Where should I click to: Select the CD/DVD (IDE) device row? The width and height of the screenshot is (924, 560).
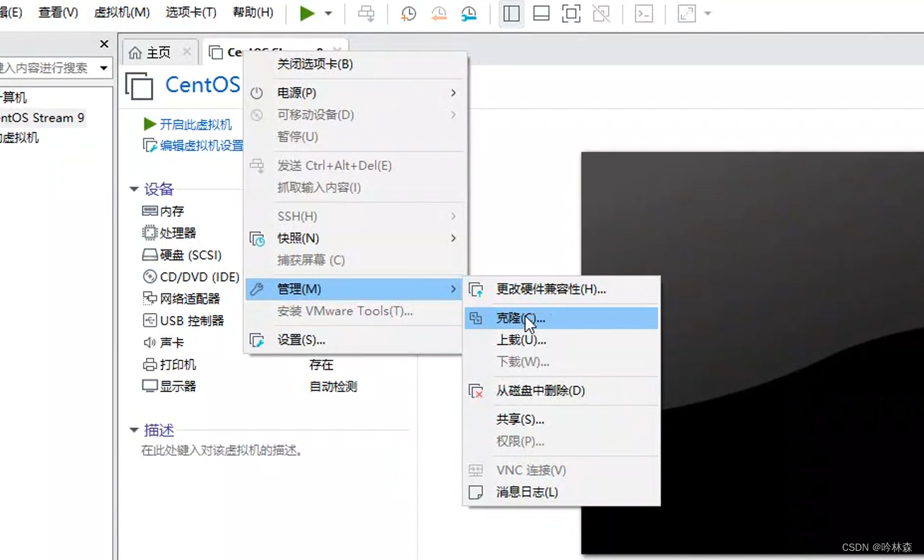pyautogui.click(x=190, y=276)
